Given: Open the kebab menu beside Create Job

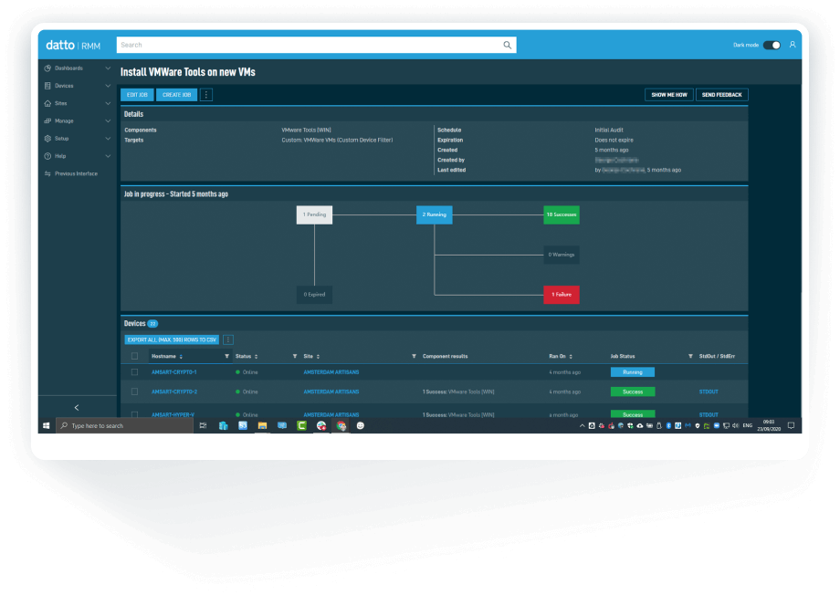Looking at the screenshot, I should click(206, 95).
